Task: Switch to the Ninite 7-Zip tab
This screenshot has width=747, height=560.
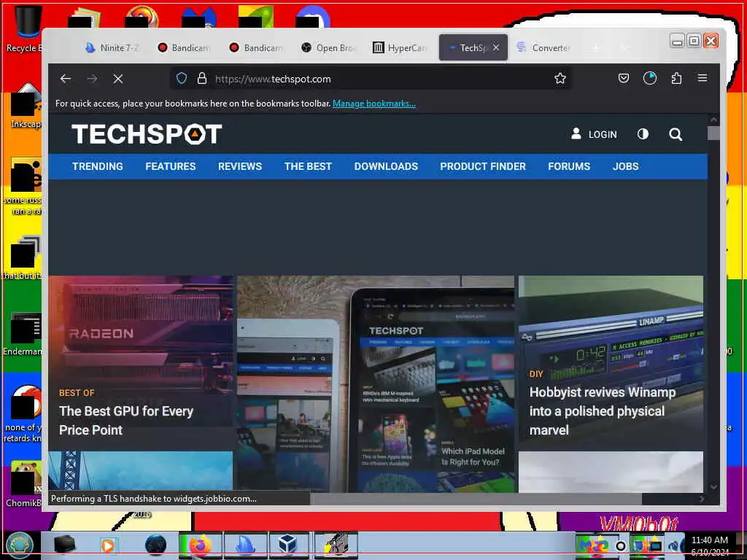Action: coord(112,47)
